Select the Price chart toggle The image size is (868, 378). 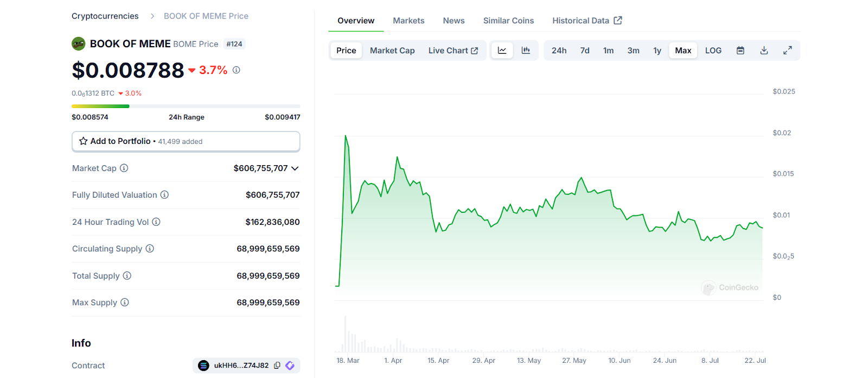coord(346,51)
